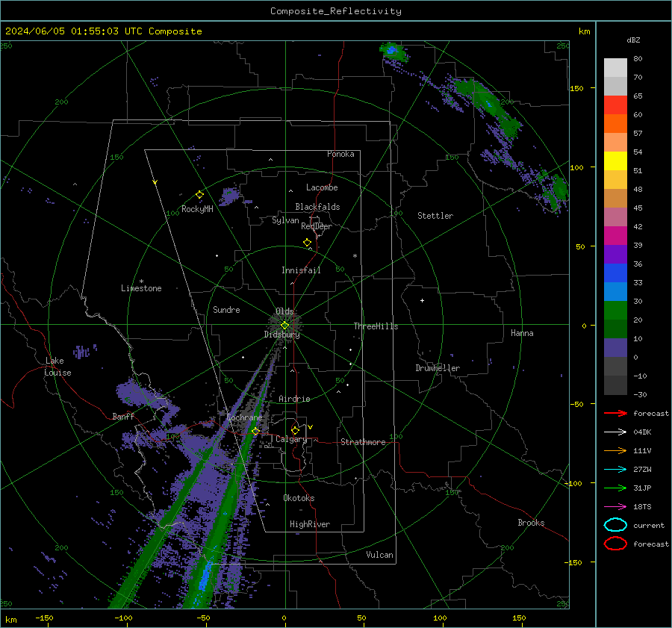Select the 80 dBZ color swatch
This screenshot has height=628, width=672.
615,67
